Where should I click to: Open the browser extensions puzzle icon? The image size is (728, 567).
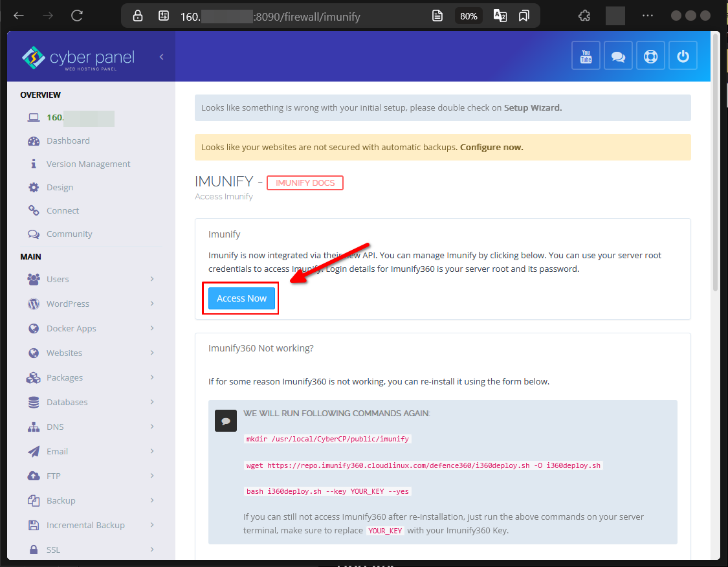(584, 16)
